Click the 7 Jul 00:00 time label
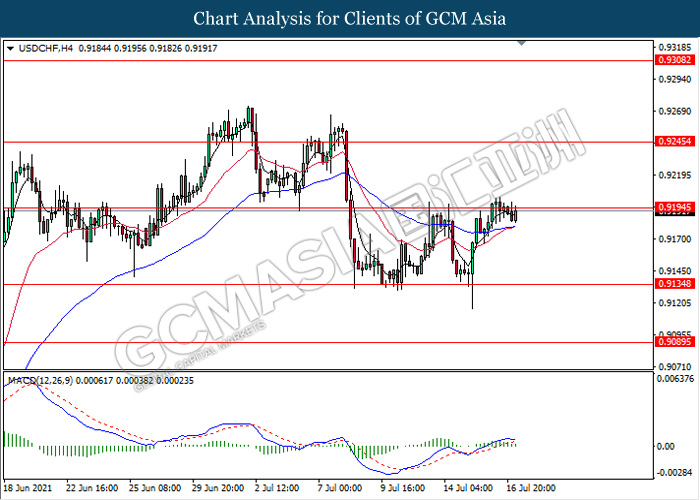This screenshot has width=700, height=500. 340,488
